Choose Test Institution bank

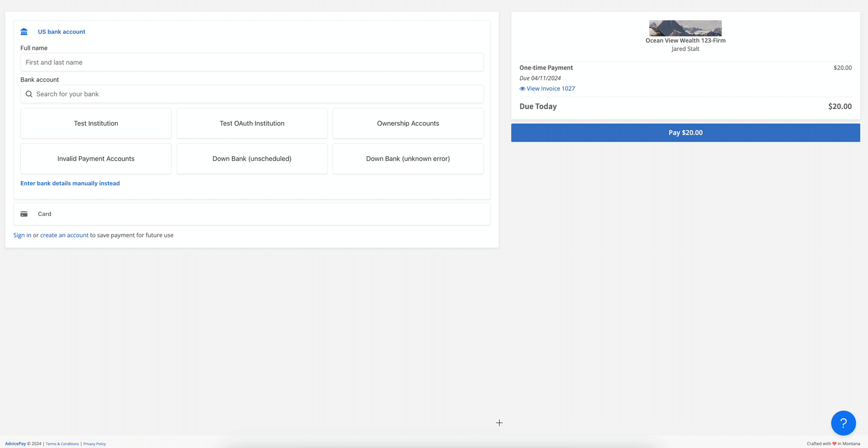pos(96,124)
